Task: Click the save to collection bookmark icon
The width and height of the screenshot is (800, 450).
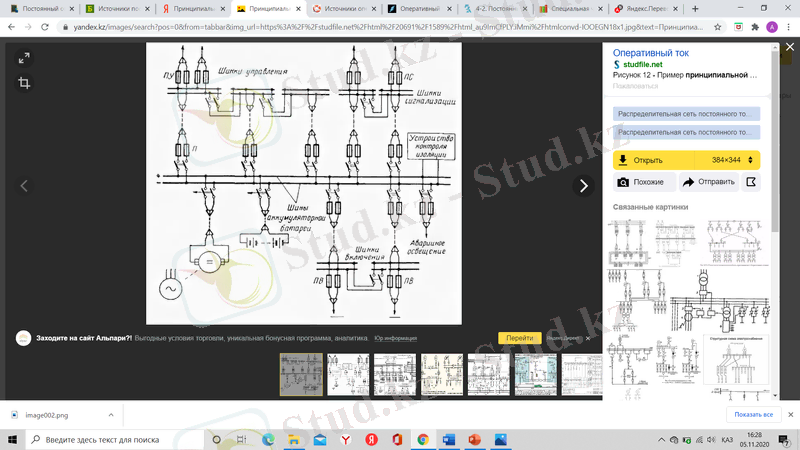Action: click(x=748, y=182)
